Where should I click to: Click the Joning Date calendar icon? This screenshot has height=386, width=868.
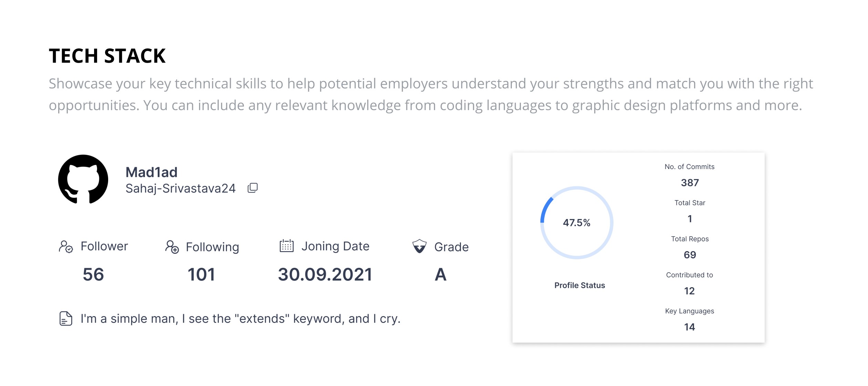(286, 246)
